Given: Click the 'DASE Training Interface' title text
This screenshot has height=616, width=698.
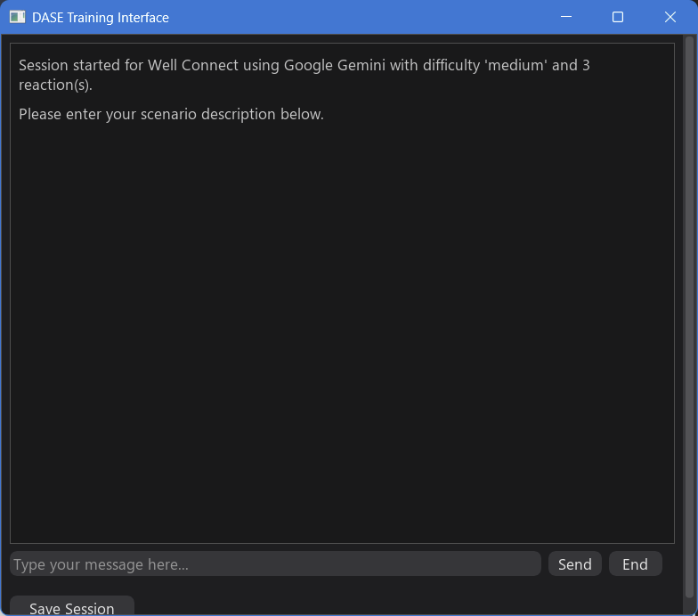Looking at the screenshot, I should click(101, 18).
